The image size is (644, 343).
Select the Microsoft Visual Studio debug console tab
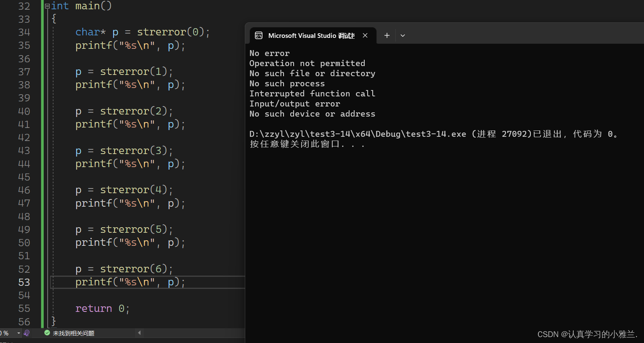click(x=311, y=36)
